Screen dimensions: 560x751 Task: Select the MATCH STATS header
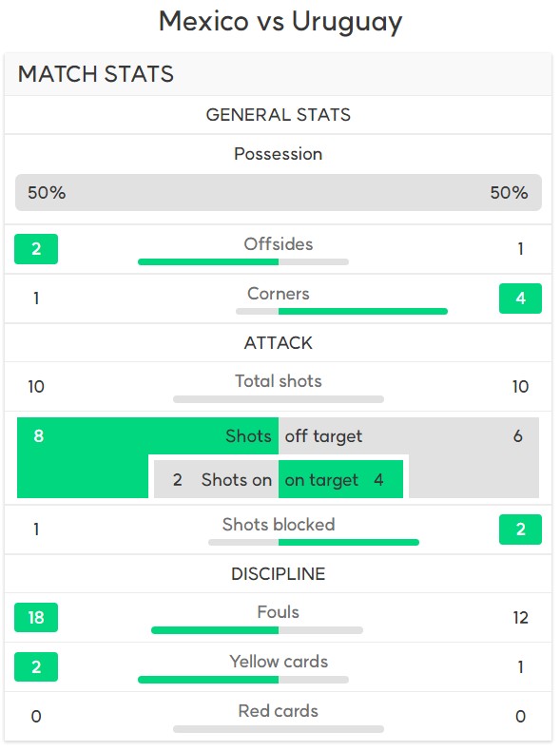click(96, 74)
